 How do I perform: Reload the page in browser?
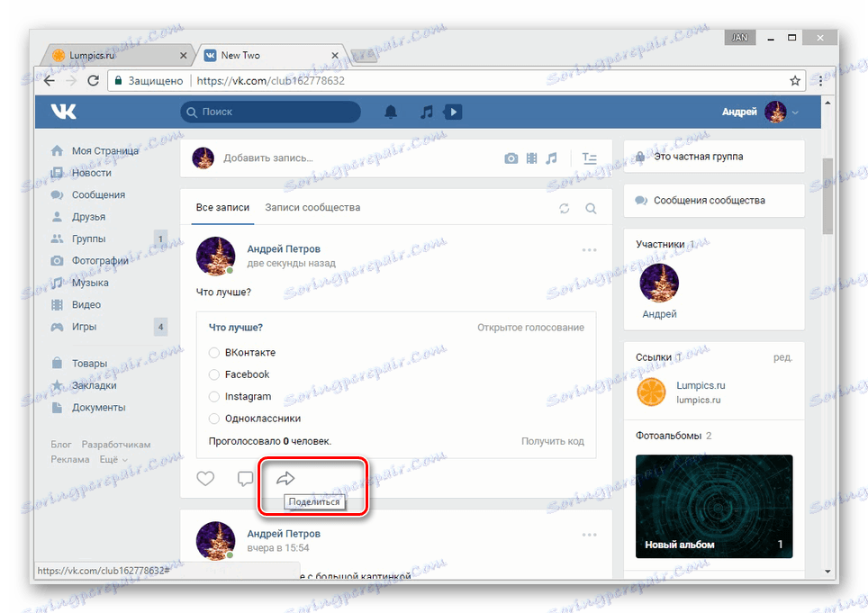pos(94,81)
